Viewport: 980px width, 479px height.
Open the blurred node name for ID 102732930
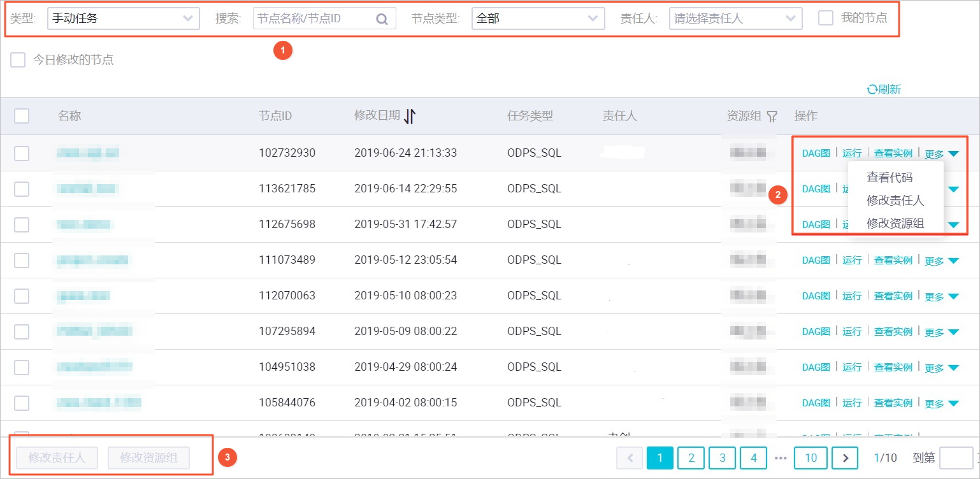pyautogui.click(x=87, y=153)
